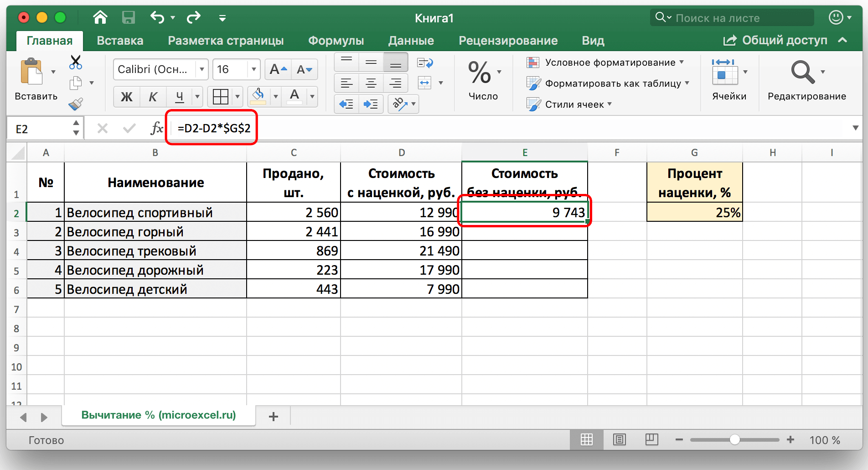Screen dimensions: 868x470
Task: Select the Format Painter brush icon
Action: click(x=76, y=104)
